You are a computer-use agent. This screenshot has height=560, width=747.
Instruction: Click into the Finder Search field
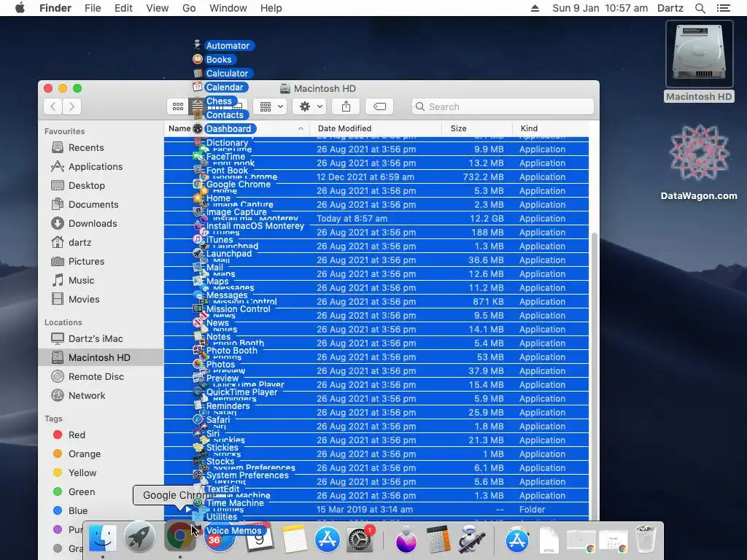(503, 106)
